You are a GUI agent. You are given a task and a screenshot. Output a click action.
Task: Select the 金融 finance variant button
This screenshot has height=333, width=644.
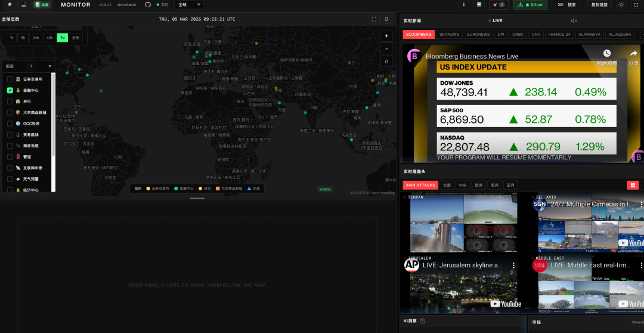pos(42,5)
